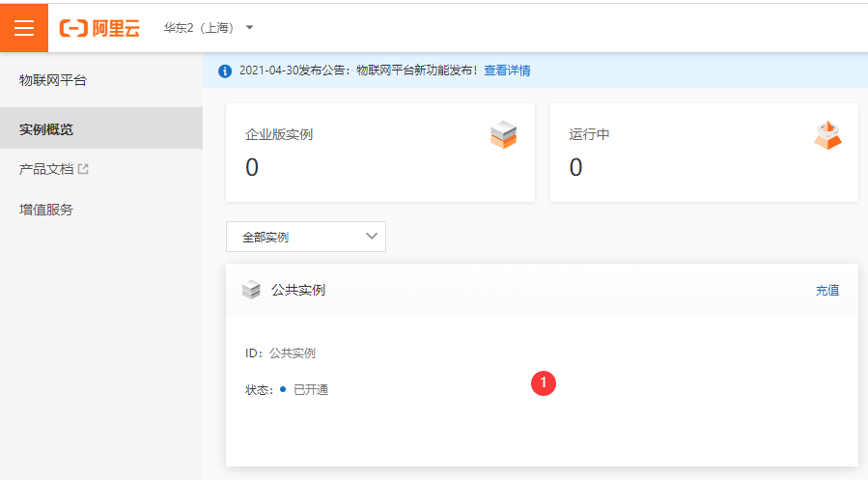Click the 企业版实例 cube icon
This screenshot has height=480, width=868.
pyautogui.click(x=503, y=134)
